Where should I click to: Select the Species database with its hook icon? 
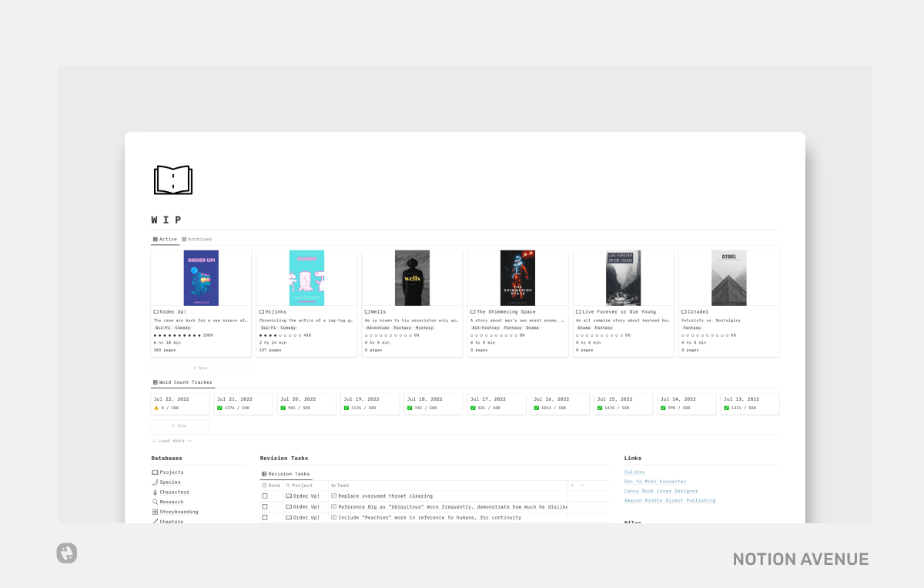(x=170, y=482)
